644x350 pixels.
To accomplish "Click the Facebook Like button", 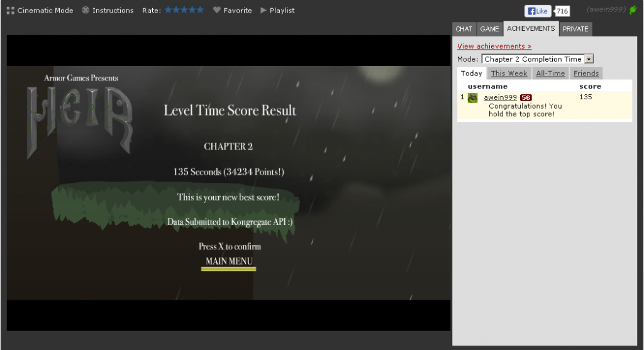I will click(538, 11).
